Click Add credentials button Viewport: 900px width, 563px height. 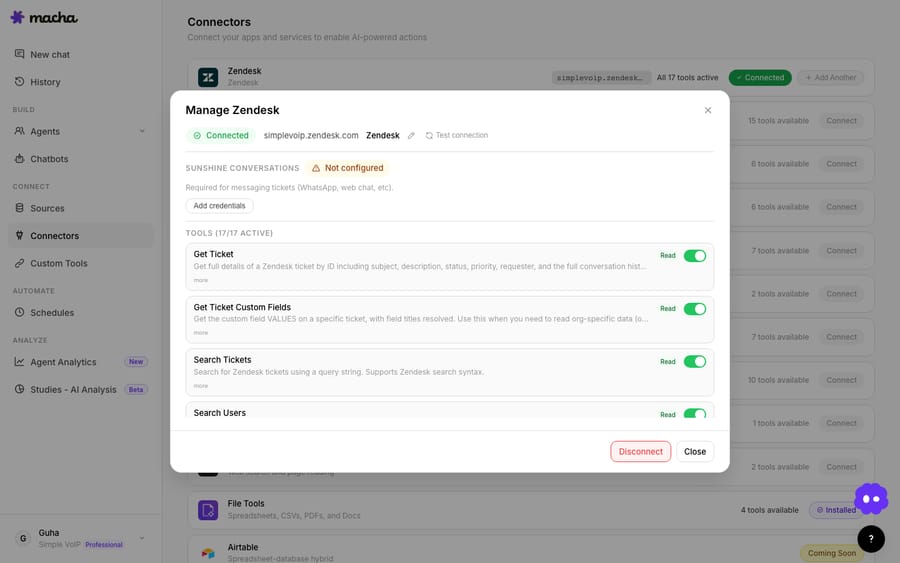point(219,205)
